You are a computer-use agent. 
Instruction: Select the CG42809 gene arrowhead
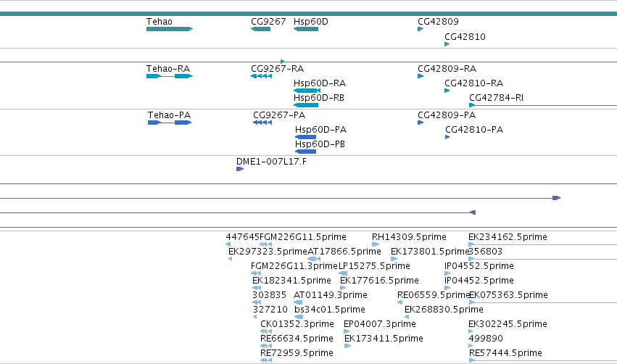click(x=421, y=29)
